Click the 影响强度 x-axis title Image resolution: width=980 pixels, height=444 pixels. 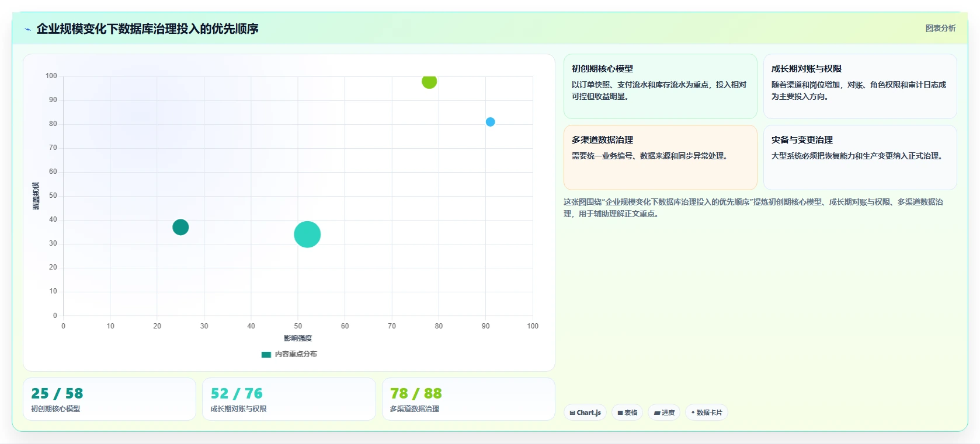(x=298, y=338)
